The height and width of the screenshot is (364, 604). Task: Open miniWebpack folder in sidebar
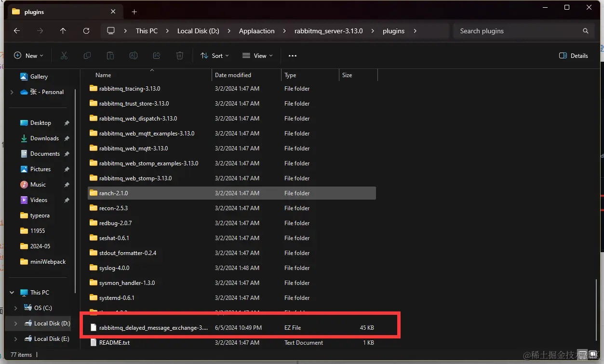click(48, 261)
